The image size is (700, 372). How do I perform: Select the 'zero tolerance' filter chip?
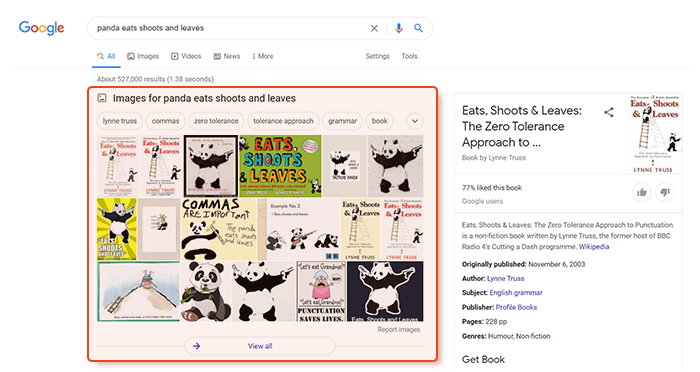pos(216,121)
